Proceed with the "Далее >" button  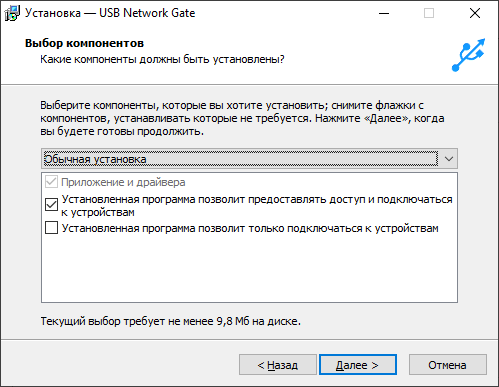(358, 365)
